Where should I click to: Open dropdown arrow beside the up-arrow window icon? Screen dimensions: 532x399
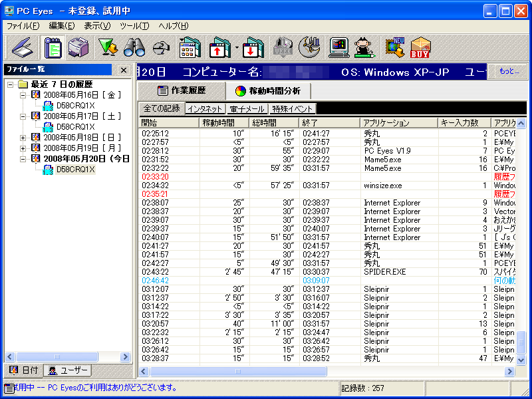[237, 47]
